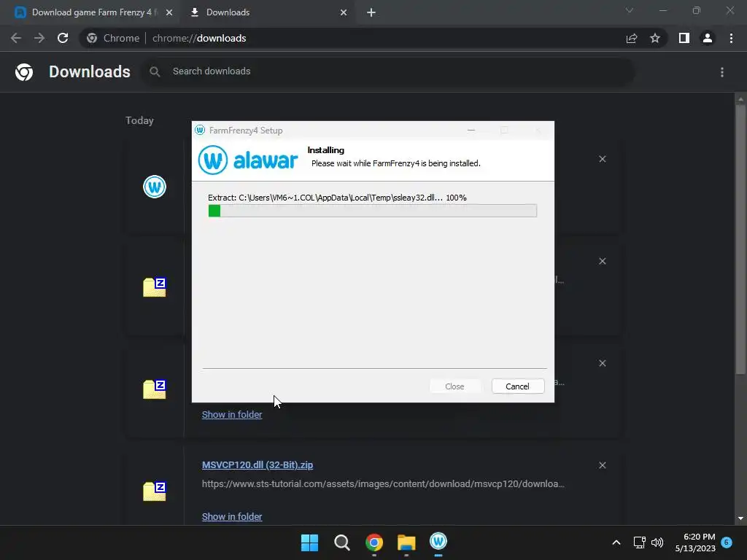Click the installation progress bar
The height and width of the screenshot is (560, 747).
tap(373, 211)
